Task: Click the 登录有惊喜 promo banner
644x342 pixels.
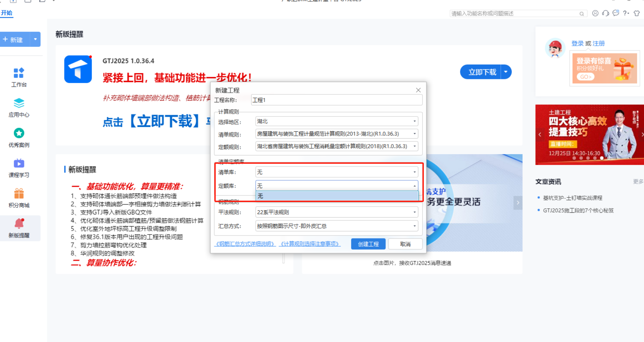Action: point(605,68)
